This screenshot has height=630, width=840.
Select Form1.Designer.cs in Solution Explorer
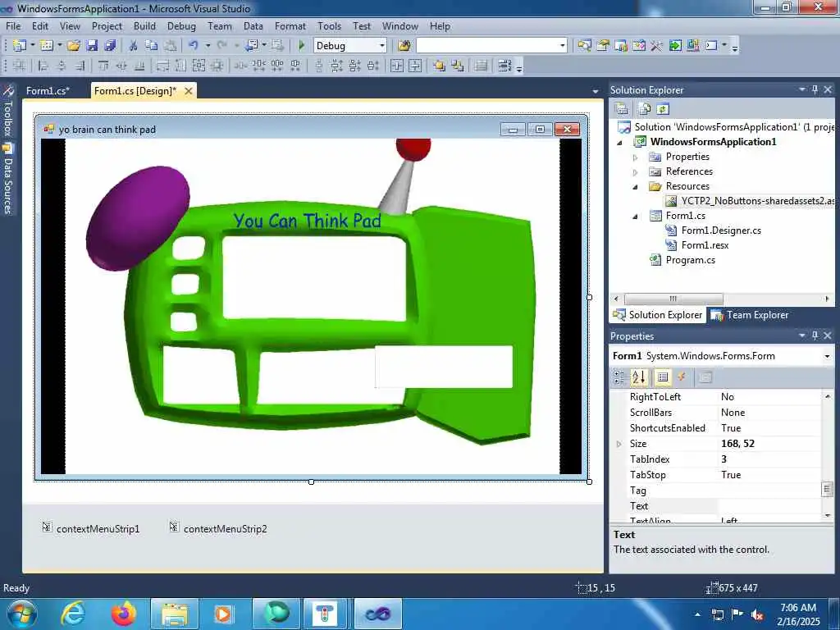click(713, 231)
